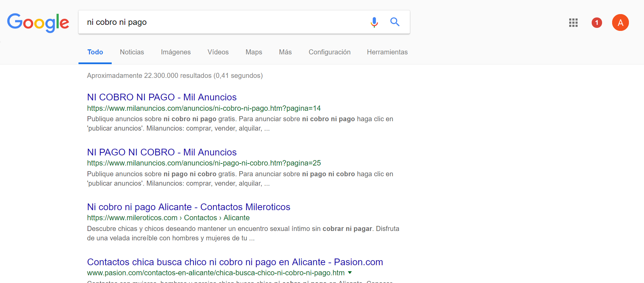
Task: Click the Google logo
Action: point(38,23)
